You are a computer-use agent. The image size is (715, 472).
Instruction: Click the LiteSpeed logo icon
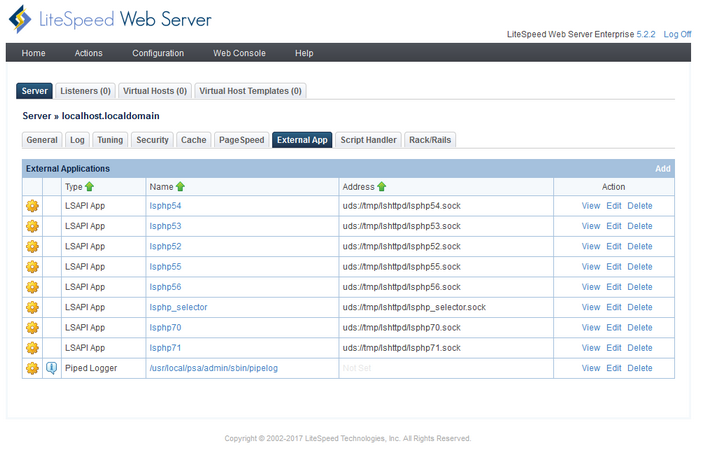pyautogui.click(x=20, y=20)
